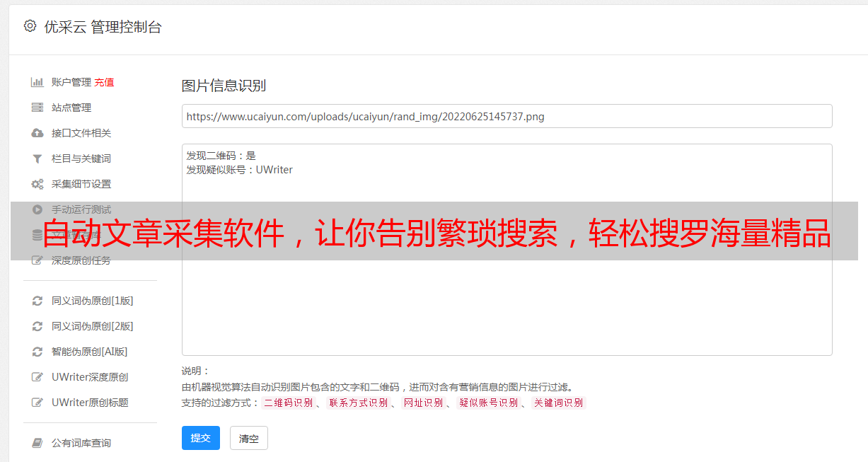
Task: Click the 图片信息识别 heading
Action: pyautogui.click(x=224, y=86)
